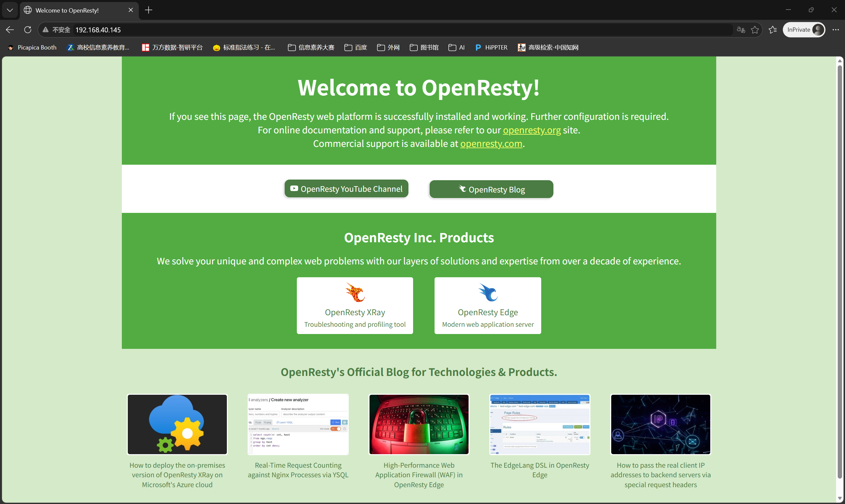Expand the 图书馆 bookmark folder
Screen dimensions: 845x504
coord(424,48)
